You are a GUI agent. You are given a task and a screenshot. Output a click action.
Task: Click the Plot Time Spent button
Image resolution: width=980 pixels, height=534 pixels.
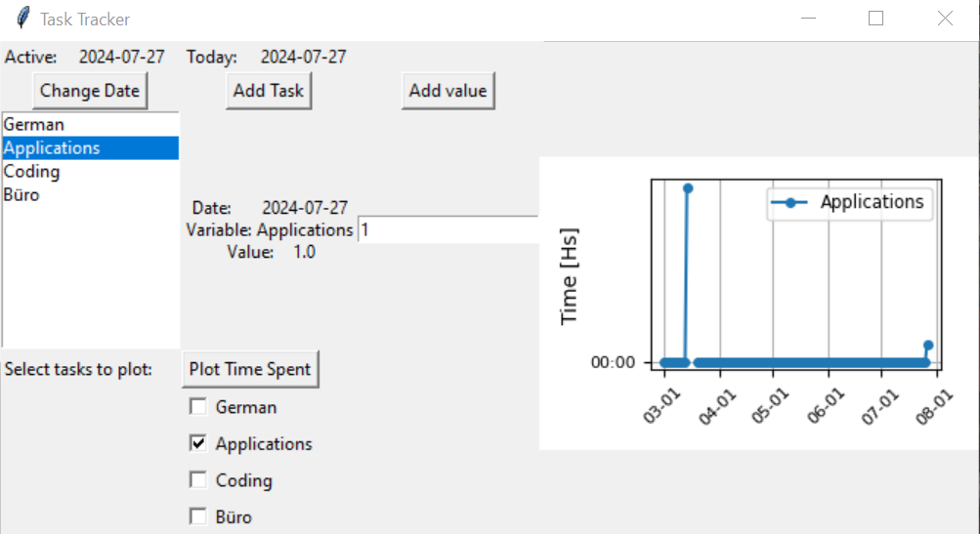250,369
